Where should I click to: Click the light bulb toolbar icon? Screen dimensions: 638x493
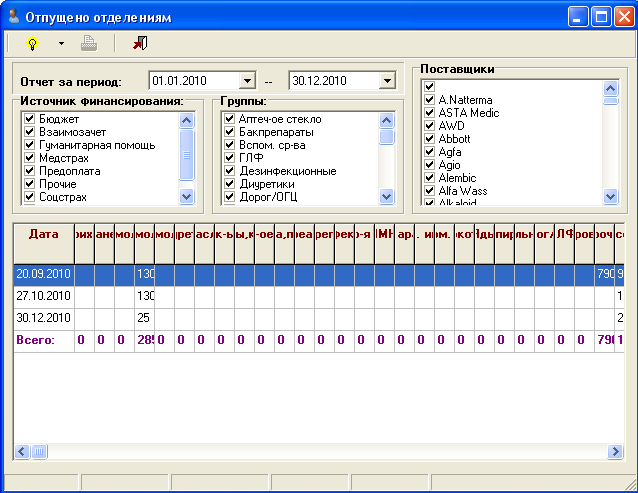tap(31, 43)
